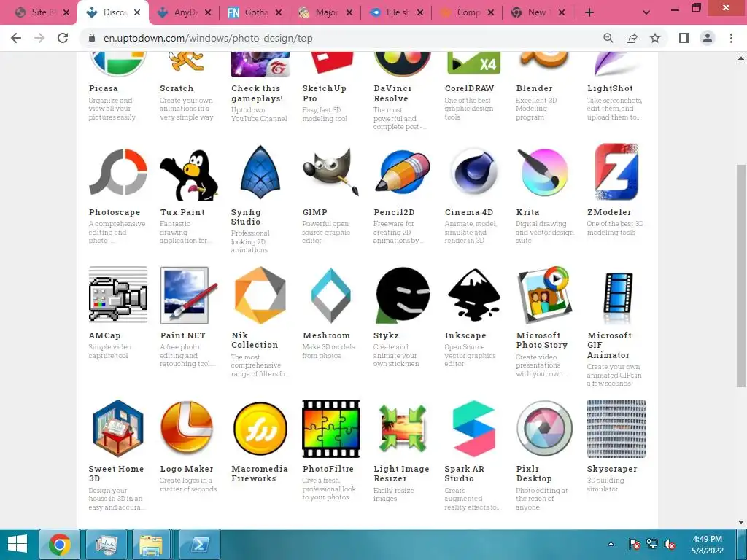Viewport: 747px width, 560px height.
Task: Open the Blender title link
Action: pos(535,88)
